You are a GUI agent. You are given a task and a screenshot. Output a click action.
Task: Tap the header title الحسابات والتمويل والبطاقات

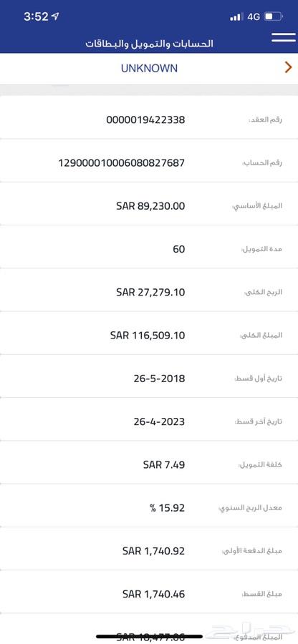(149, 44)
